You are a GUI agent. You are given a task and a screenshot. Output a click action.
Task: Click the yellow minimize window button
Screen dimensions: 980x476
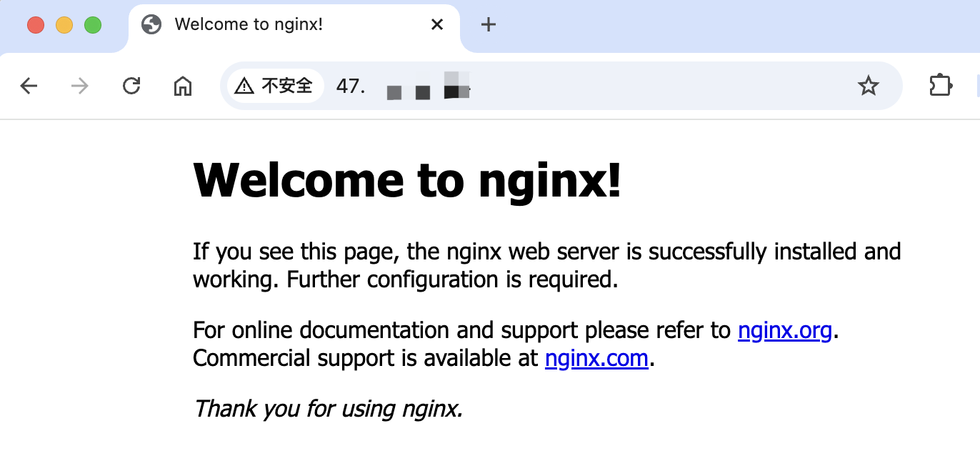(x=64, y=25)
